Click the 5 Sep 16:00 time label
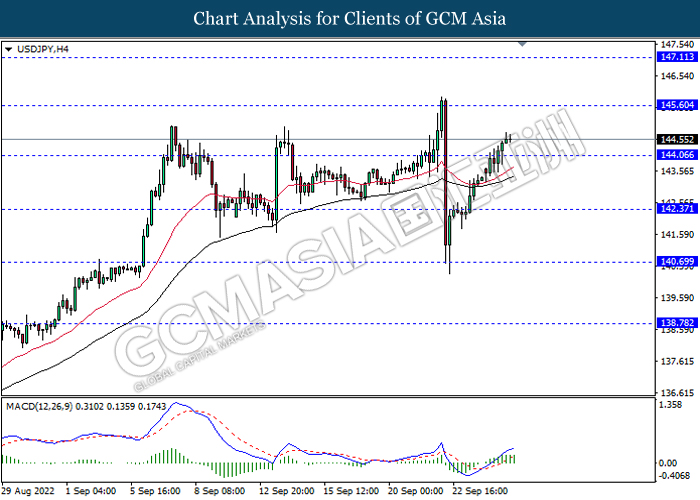This screenshot has width=700, height=500. tap(156, 491)
